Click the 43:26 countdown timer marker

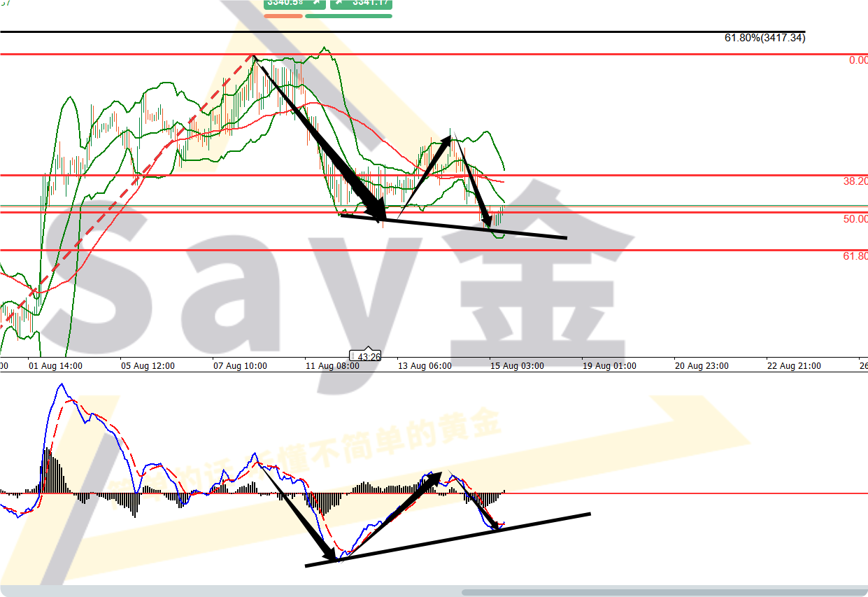tap(368, 356)
